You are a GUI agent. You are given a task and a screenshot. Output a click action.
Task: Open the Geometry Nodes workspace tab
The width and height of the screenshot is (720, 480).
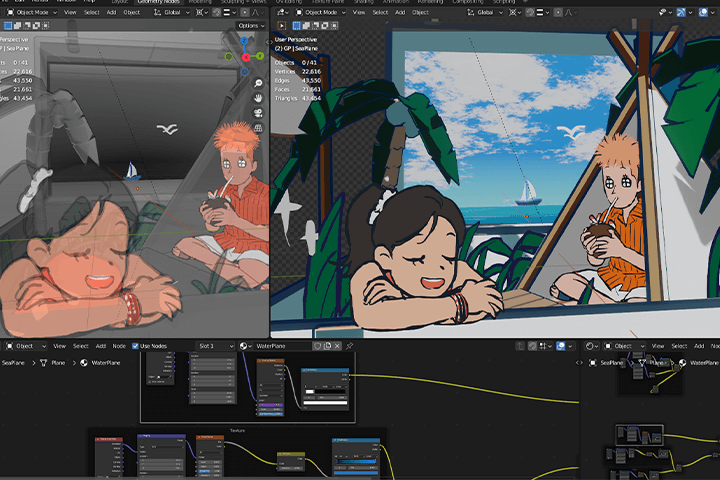click(x=159, y=2)
